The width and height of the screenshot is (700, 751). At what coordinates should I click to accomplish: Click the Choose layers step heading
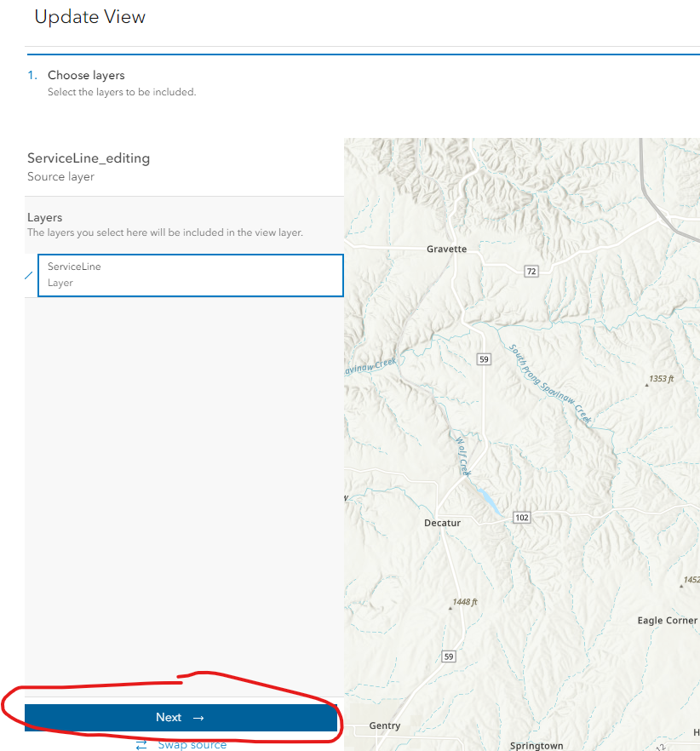[86, 75]
